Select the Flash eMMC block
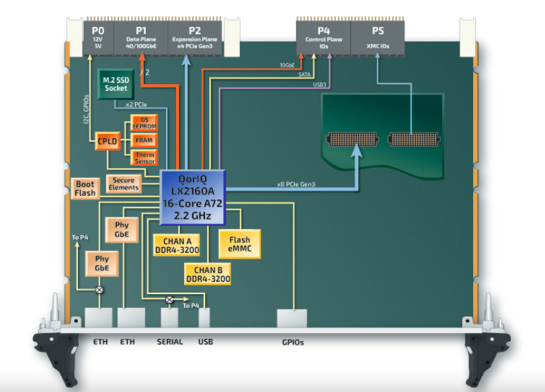The width and height of the screenshot is (545, 392). pyautogui.click(x=239, y=244)
